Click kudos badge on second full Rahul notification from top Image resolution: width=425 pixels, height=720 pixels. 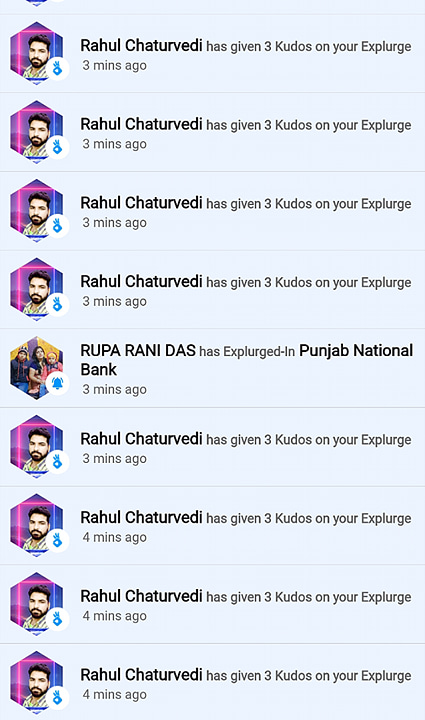(x=57, y=147)
